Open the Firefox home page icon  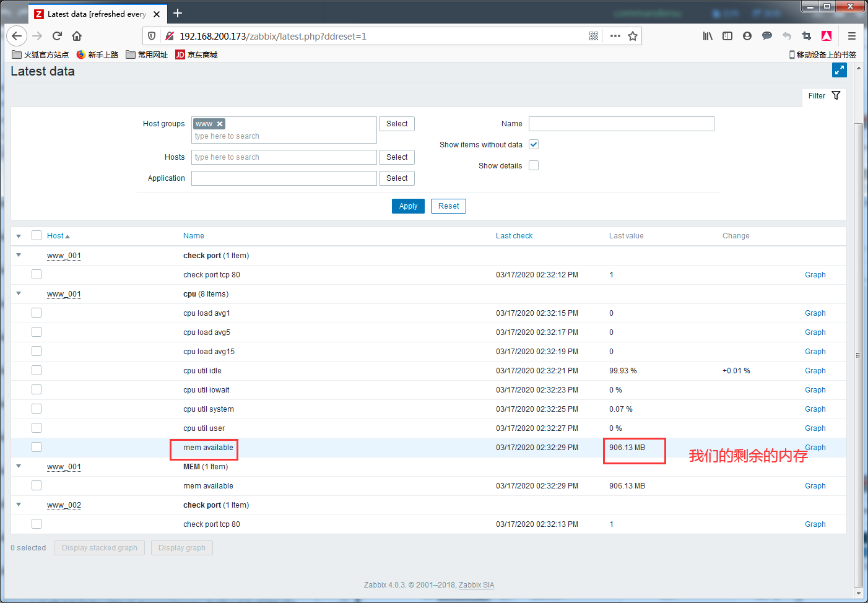(x=77, y=36)
